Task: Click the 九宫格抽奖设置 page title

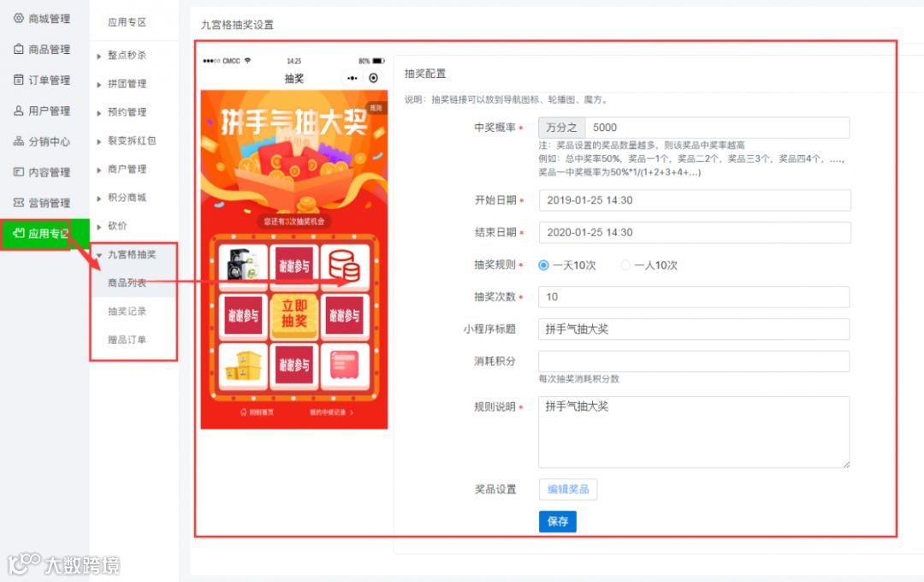Action: (x=237, y=25)
